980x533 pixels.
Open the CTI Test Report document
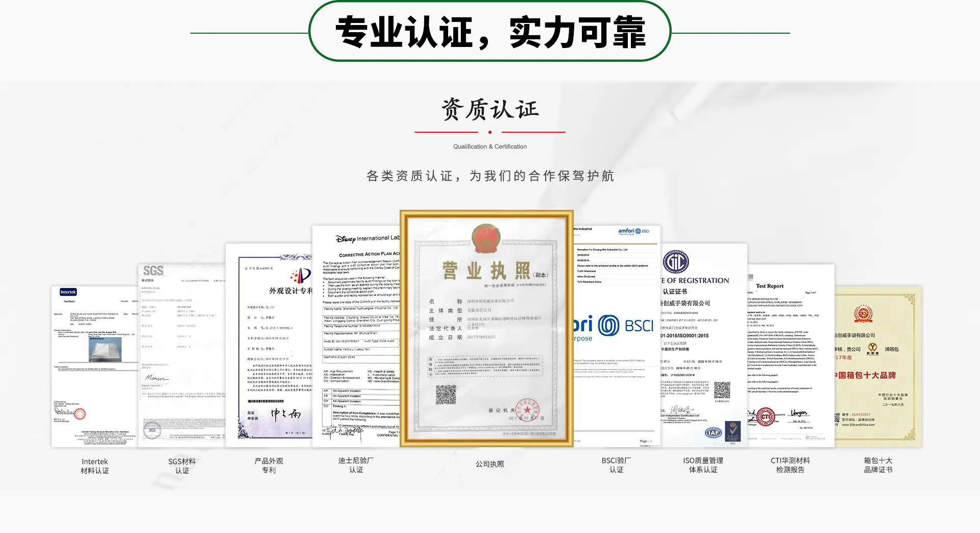(x=791, y=356)
